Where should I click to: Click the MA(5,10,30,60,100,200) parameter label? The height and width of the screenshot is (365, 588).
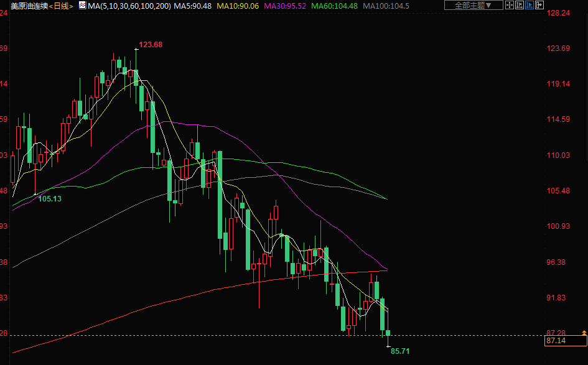pyautogui.click(x=129, y=6)
